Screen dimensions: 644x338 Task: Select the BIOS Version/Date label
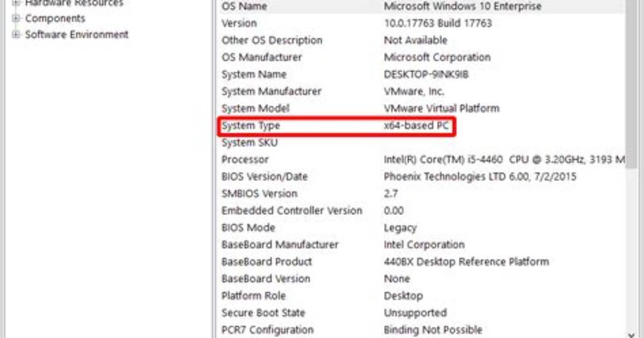click(264, 177)
